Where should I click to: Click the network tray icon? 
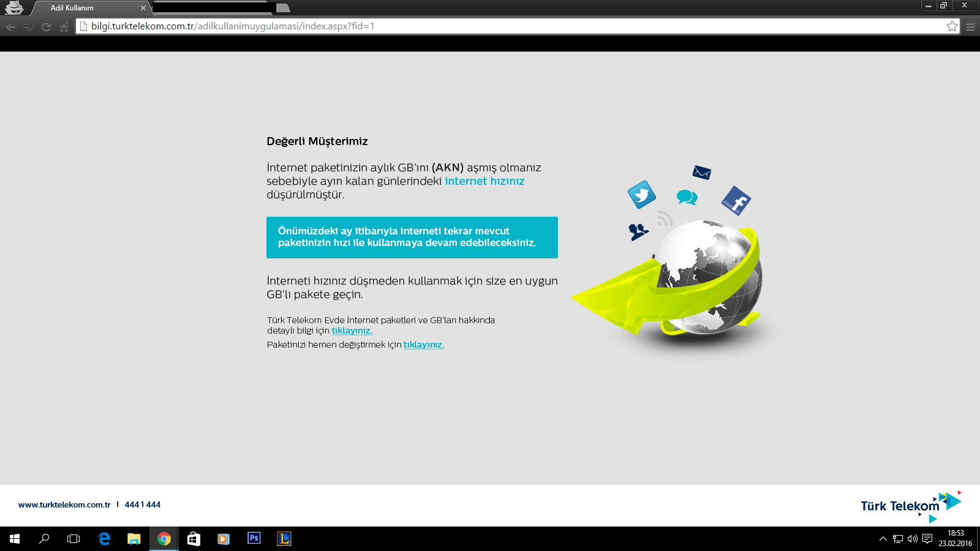[898, 539]
